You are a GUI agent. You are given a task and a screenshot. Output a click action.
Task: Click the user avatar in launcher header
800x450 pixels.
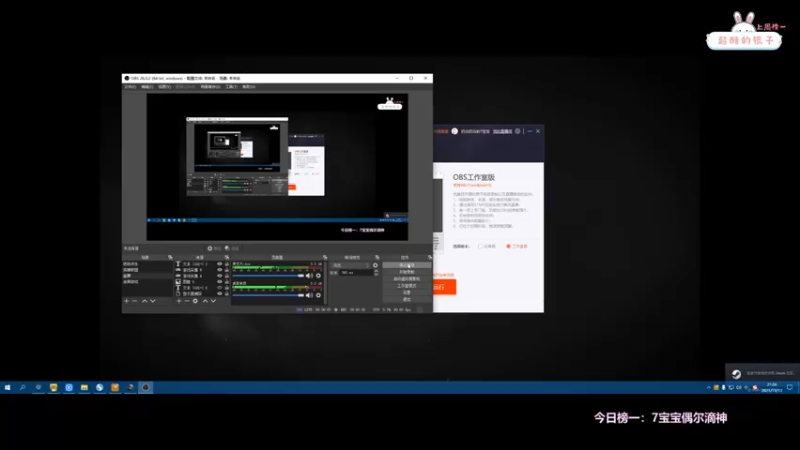click(455, 131)
